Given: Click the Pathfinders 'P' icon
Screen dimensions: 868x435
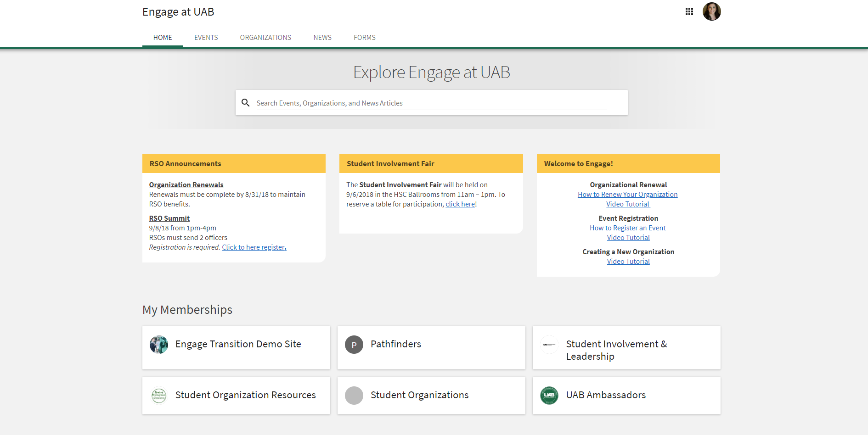Looking at the screenshot, I should point(354,345).
